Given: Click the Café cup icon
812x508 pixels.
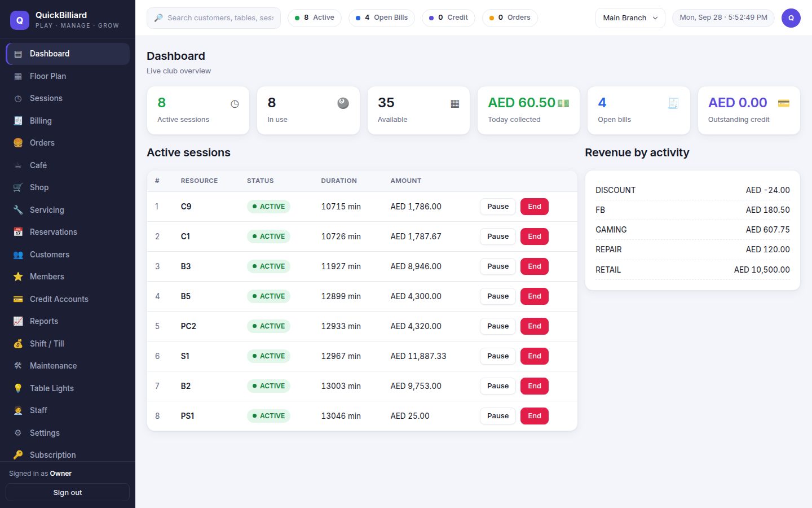Looking at the screenshot, I should point(18,165).
